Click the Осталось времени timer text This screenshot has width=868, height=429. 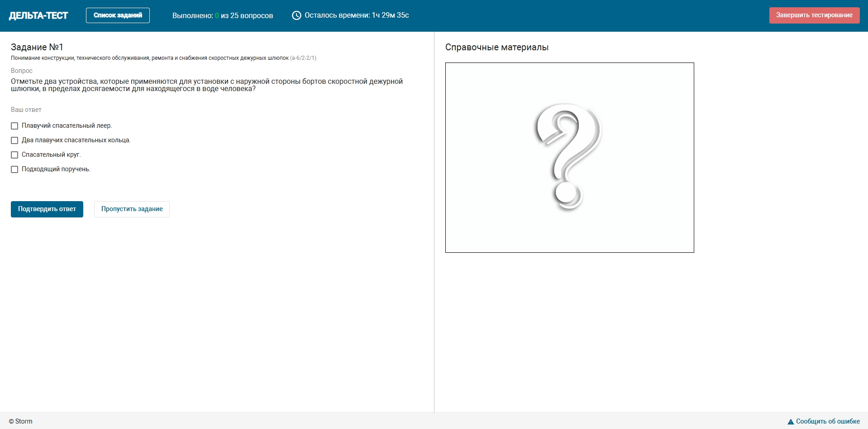[x=357, y=15]
